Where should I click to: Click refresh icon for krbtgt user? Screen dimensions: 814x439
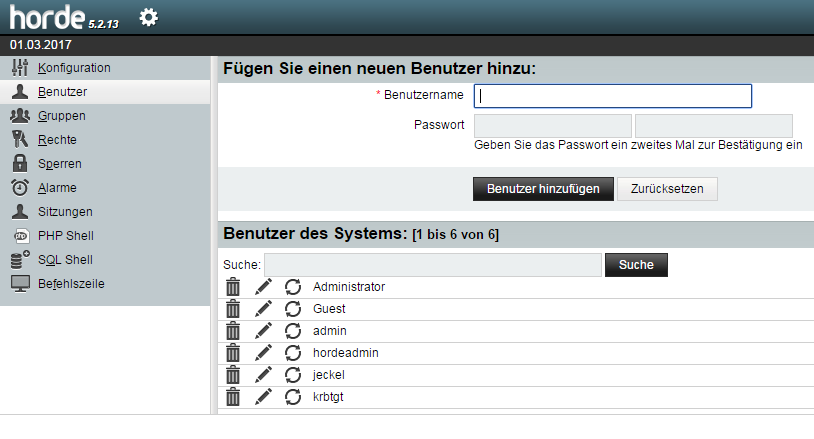pos(293,397)
